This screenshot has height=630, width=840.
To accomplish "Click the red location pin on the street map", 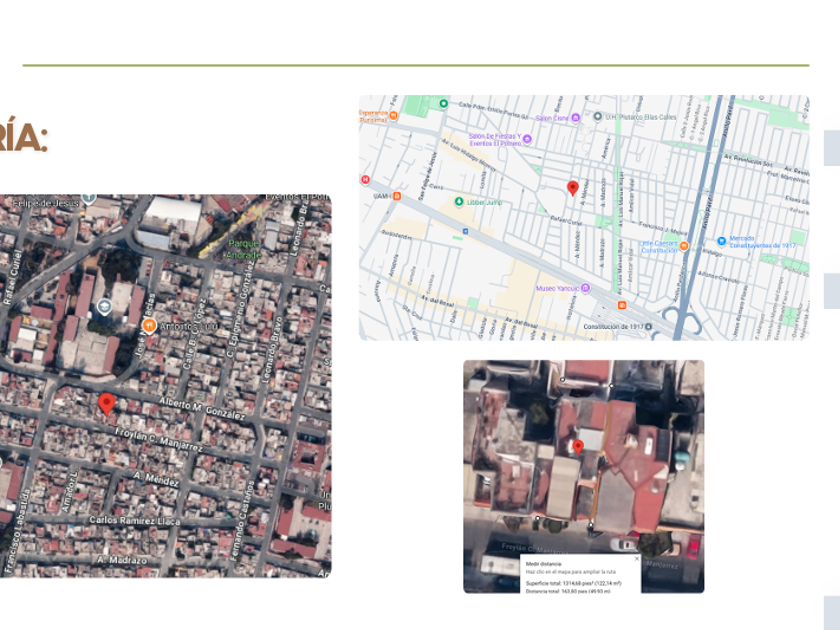I will (x=573, y=188).
